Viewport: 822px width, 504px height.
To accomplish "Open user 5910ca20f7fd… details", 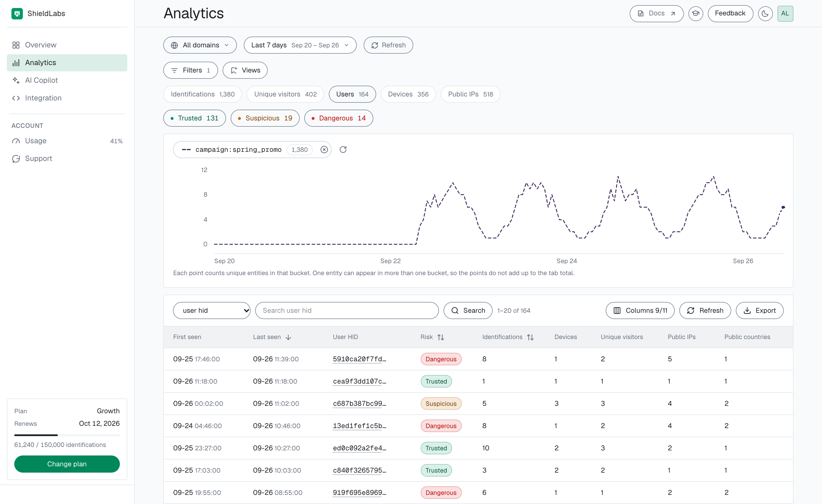I will [x=359, y=359].
